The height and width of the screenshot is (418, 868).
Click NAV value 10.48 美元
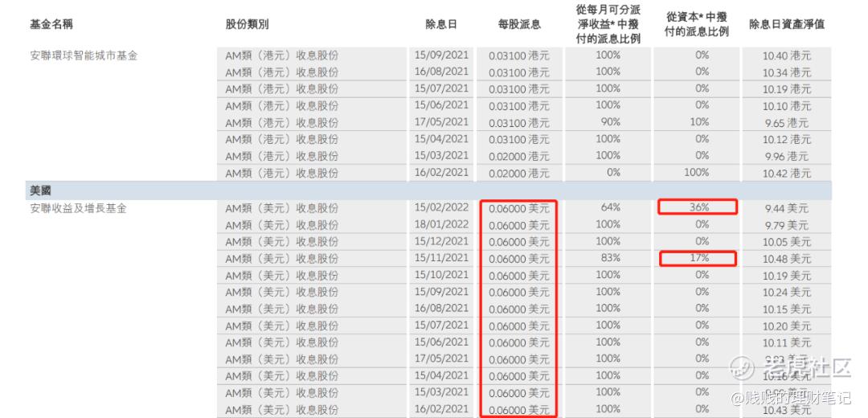coord(787,259)
